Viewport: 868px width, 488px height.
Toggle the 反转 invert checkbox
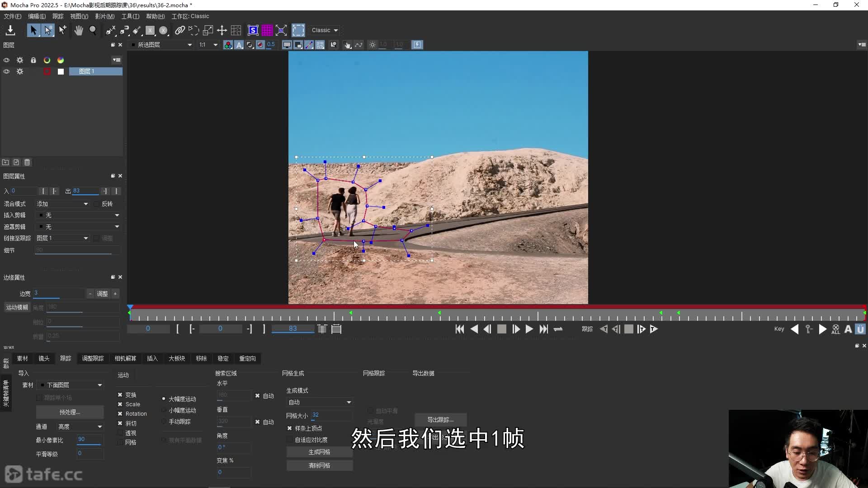[96, 204]
